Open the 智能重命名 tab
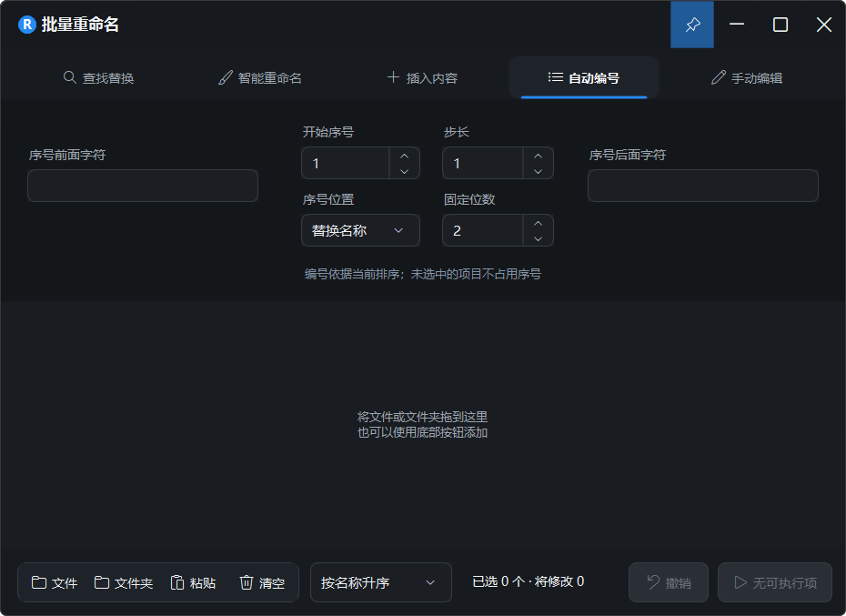The image size is (846, 616). pos(260,77)
